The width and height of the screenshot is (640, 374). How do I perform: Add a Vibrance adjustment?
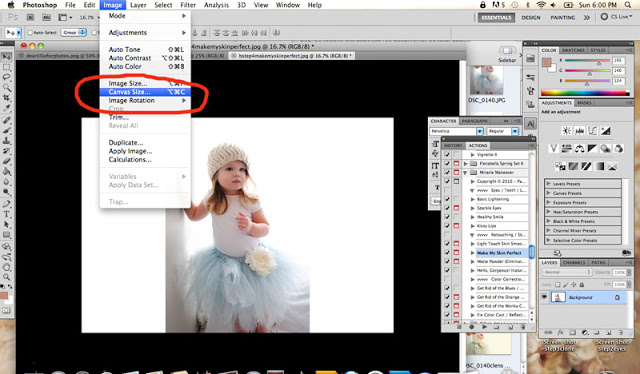click(x=553, y=149)
